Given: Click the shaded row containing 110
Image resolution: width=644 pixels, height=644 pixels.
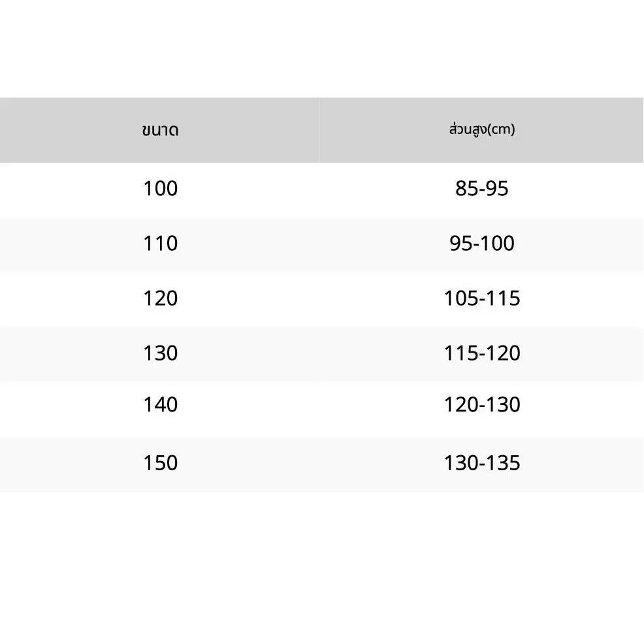Looking at the screenshot, I should [x=321, y=244].
